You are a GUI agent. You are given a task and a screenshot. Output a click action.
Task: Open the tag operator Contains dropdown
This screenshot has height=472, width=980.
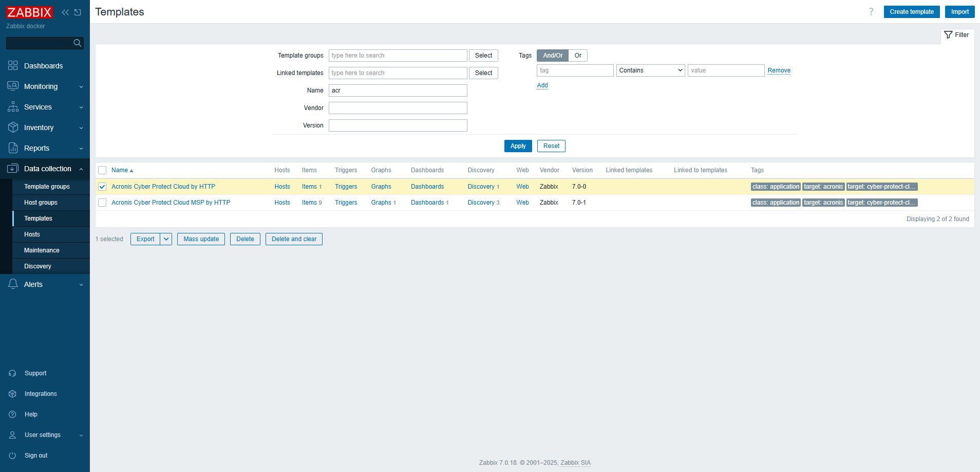[x=650, y=70]
